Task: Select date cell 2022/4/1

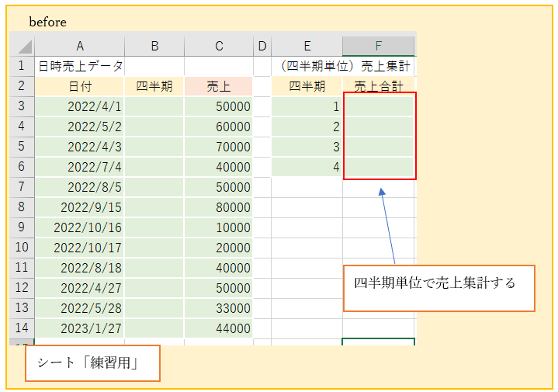Action: 80,106
